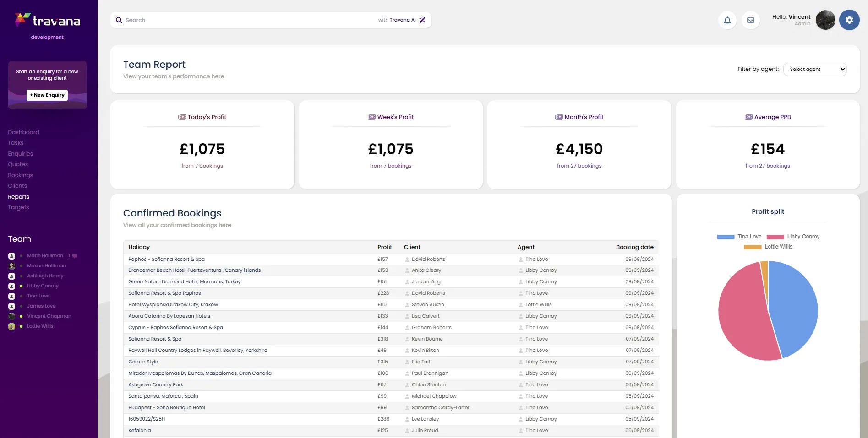Click the Travana AI magic wand icon
The image size is (868, 438).
click(x=422, y=20)
